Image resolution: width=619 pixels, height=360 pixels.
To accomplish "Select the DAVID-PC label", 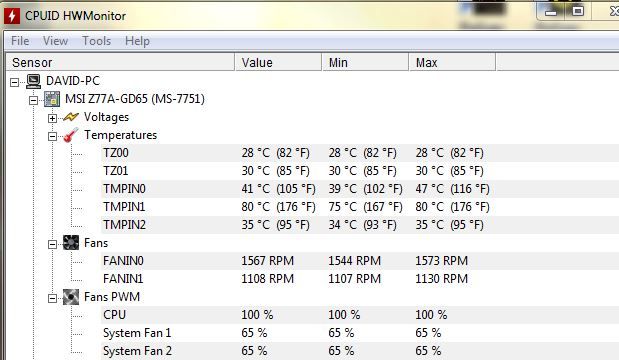I will [73, 81].
